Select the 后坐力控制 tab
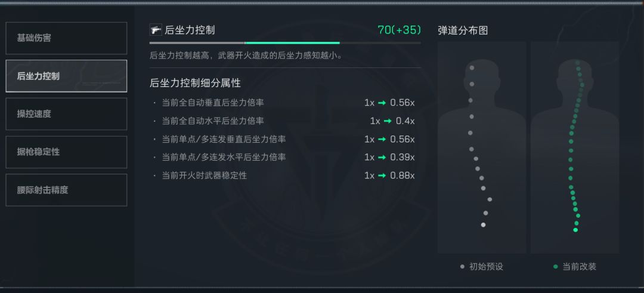Screen dimensions: 644x293 [66, 76]
